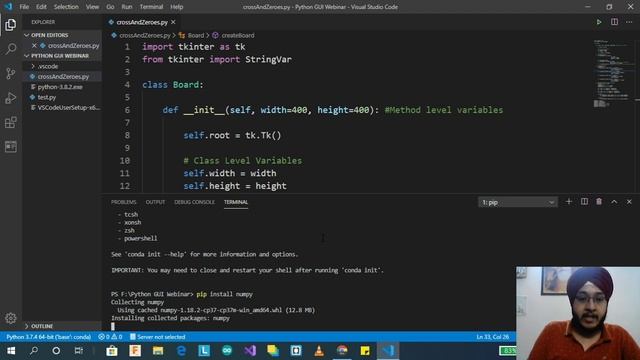This screenshot has height=360, width=640.
Task: Select VSCodeUserSetup file in explorer
Action: [x=65, y=108]
